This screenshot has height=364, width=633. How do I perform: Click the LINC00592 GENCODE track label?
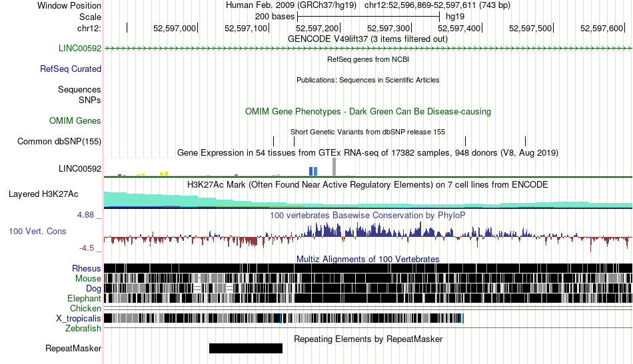tap(80, 49)
